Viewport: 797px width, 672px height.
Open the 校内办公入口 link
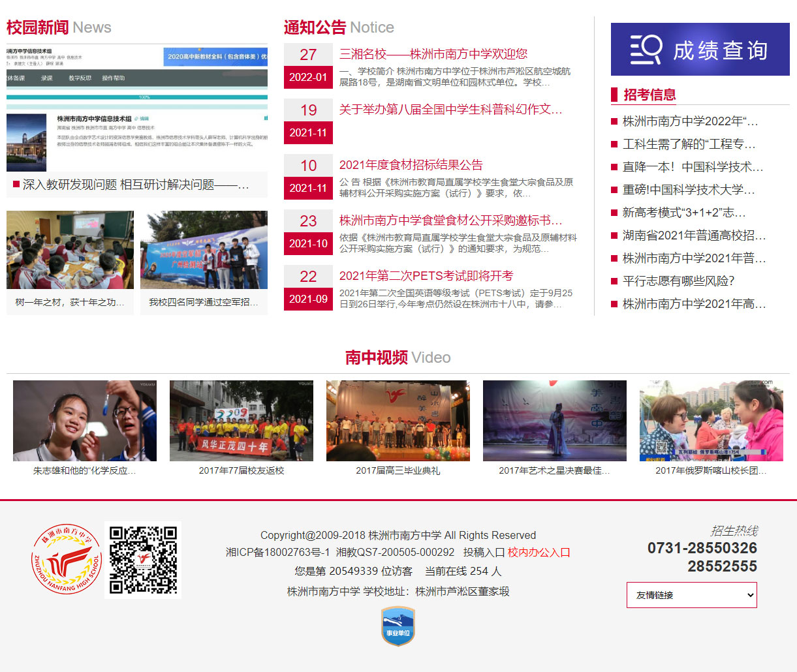pos(539,552)
